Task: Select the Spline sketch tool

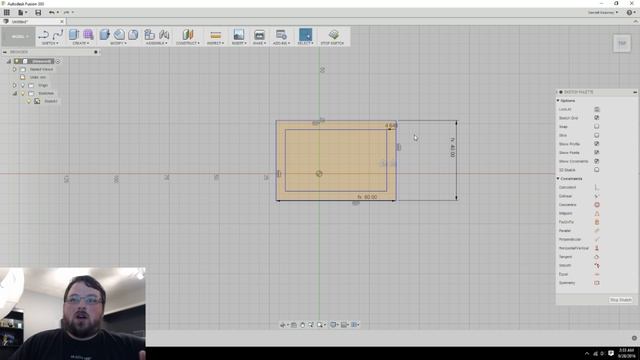Action: click(58, 35)
